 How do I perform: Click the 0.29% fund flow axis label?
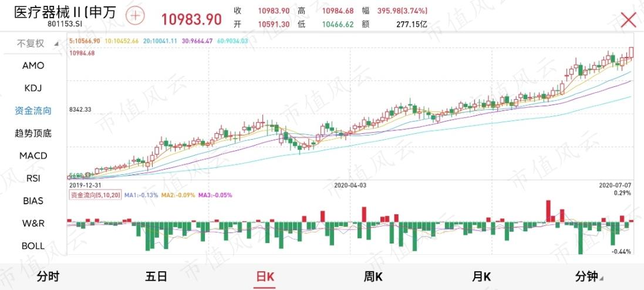[x=623, y=193]
